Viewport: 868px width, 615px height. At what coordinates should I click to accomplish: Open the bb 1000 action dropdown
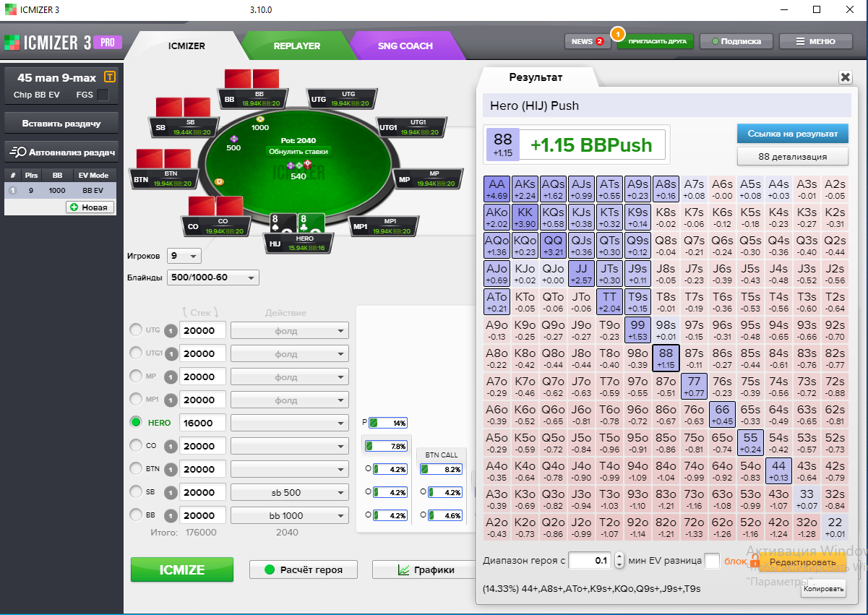(289, 516)
